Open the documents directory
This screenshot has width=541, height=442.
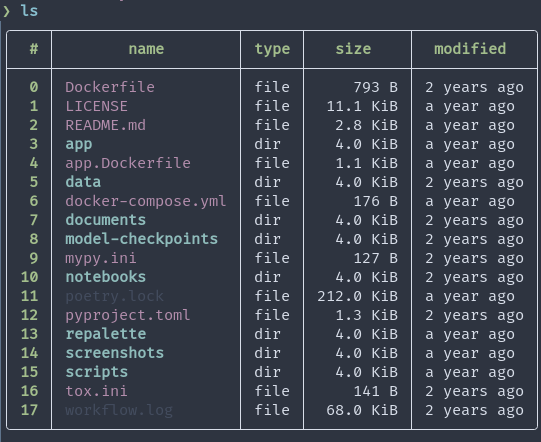coord(106,220)
